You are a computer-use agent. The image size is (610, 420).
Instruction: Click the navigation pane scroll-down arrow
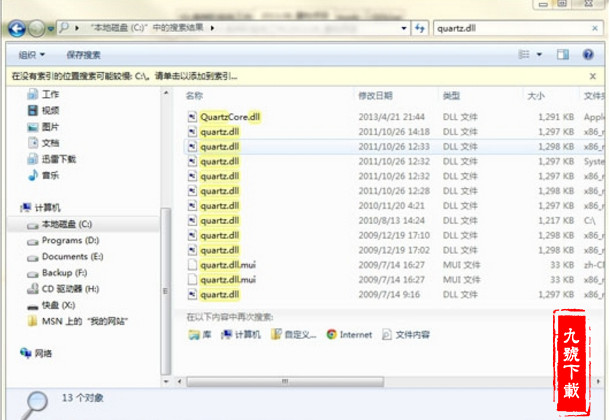(x=166, y=382)
